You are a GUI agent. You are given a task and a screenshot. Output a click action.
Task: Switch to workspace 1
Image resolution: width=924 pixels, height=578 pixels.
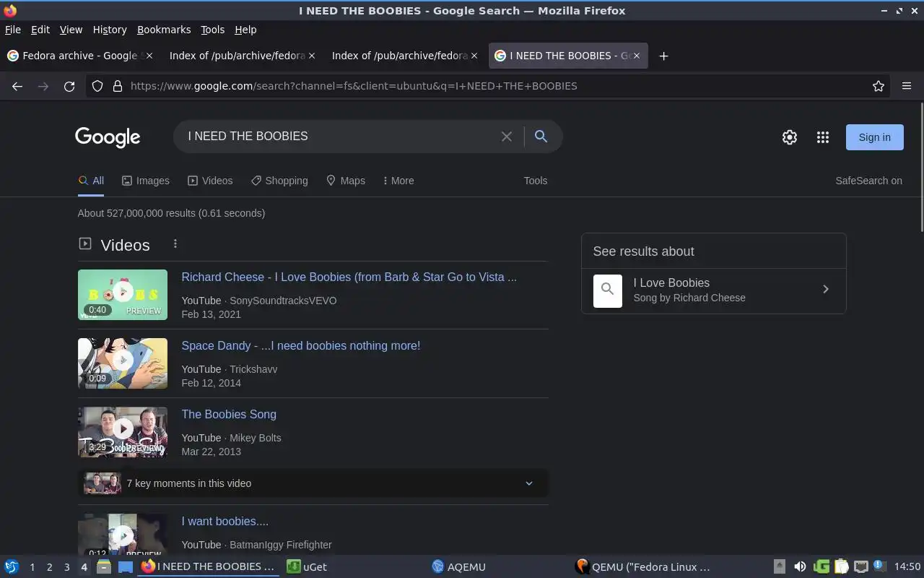tap(32, 567)
